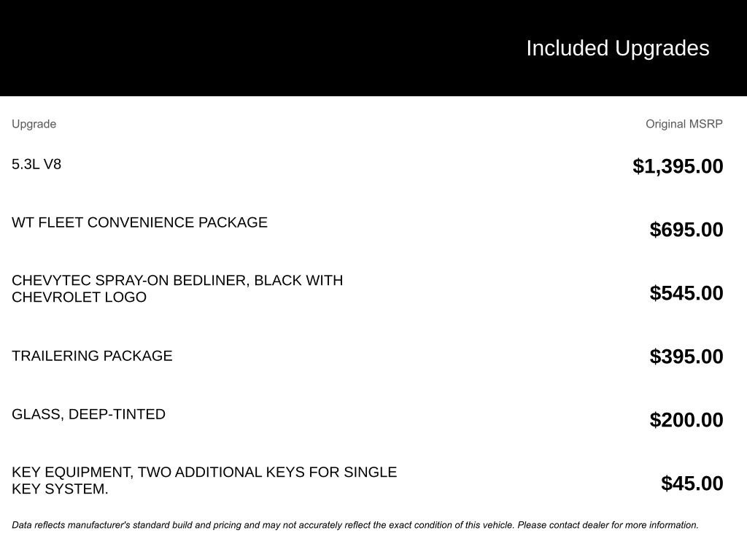The image size is (747, 560).
Task: Click the words KEY SYSTEM.
Action: [x=60, y=489]
